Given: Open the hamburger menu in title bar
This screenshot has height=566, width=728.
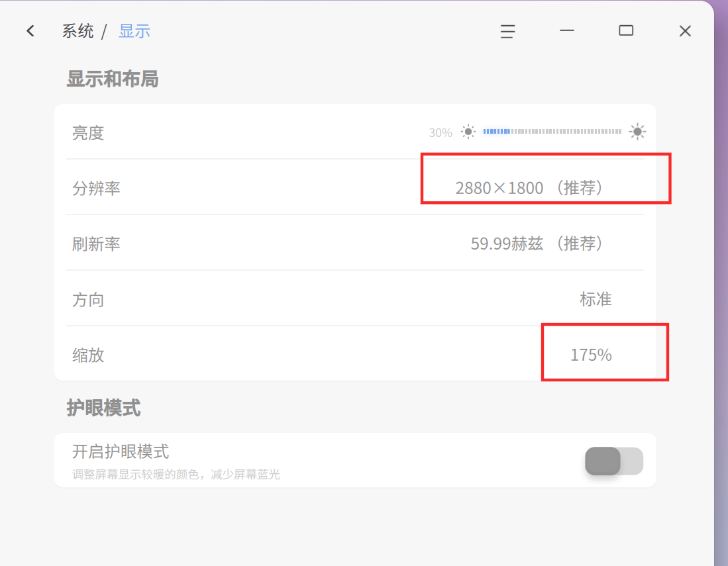Looking at the screenshot, I should point(507,31).
